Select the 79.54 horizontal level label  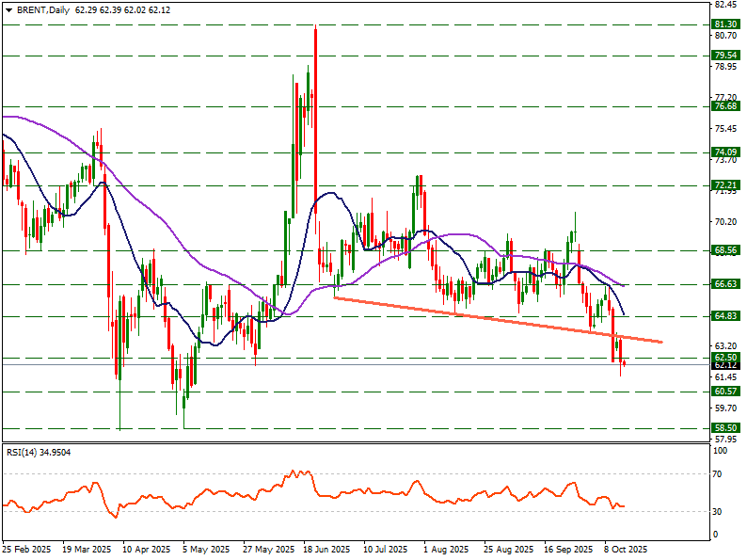pyautogui.click(x=724, y=56)
